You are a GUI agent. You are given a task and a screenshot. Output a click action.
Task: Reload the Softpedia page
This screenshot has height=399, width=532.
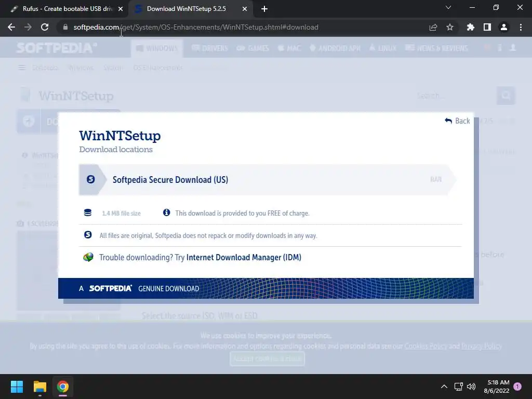pos(45,27)
